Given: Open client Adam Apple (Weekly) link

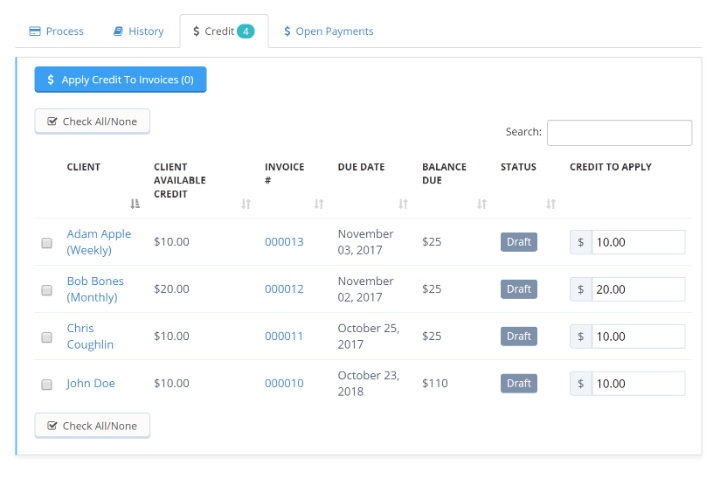Looking at the screenshot, I should click(99, 242).
